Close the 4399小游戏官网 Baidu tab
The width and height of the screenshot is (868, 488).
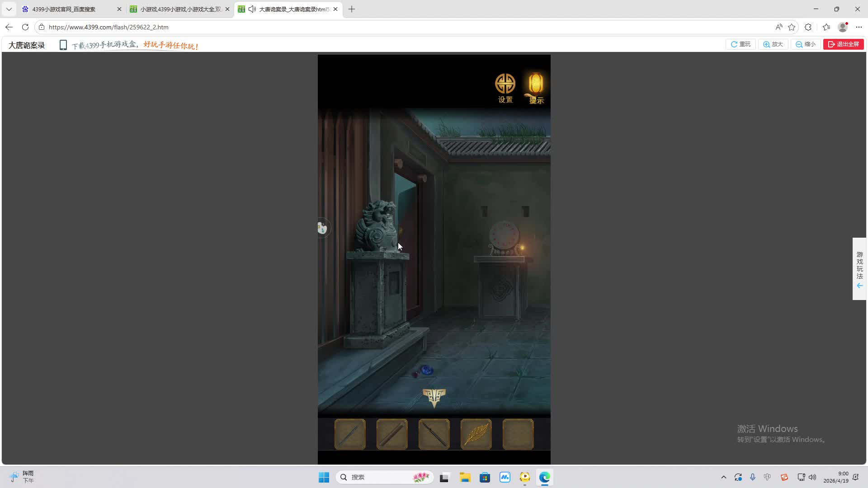[x=119, y=9]
